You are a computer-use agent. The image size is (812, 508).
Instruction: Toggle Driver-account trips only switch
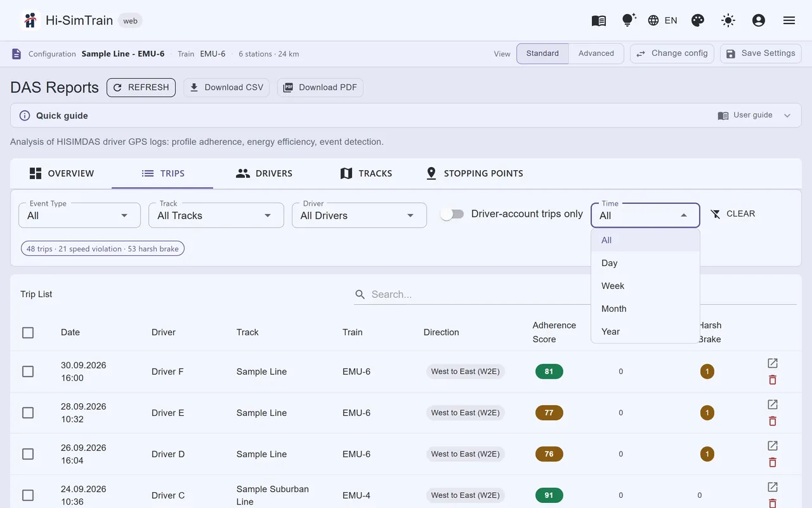coord(452,214)
